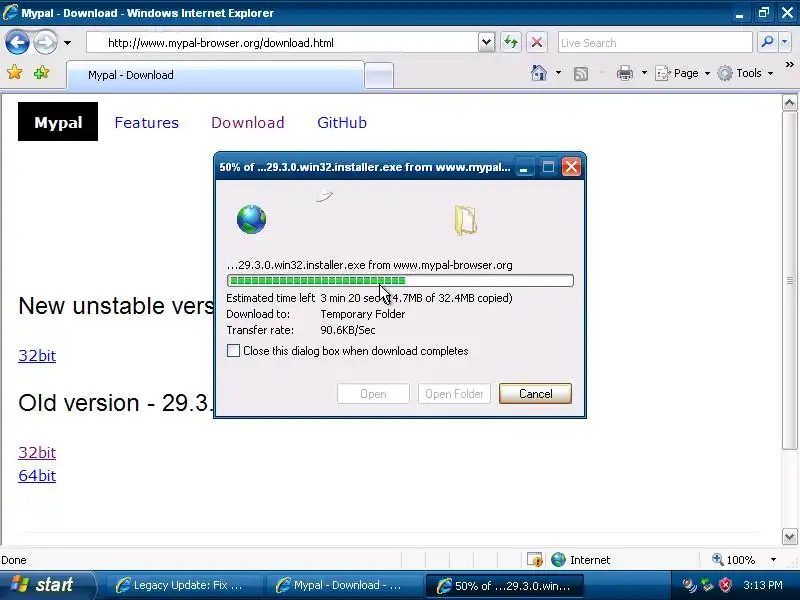This screenshot has height=600, width=800.
Task: Click the Add to Favorites icon
Action: [41, 72]
